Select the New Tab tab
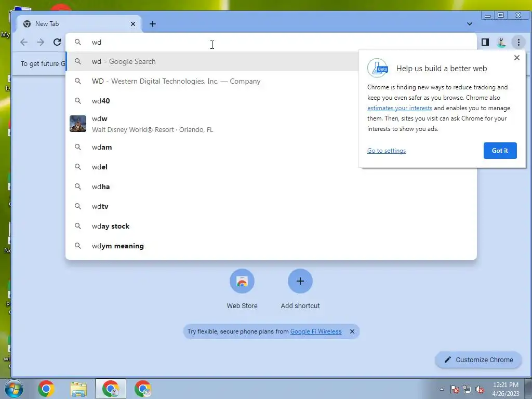The height and width of the screenshot is (399, 532). point(79,24)
